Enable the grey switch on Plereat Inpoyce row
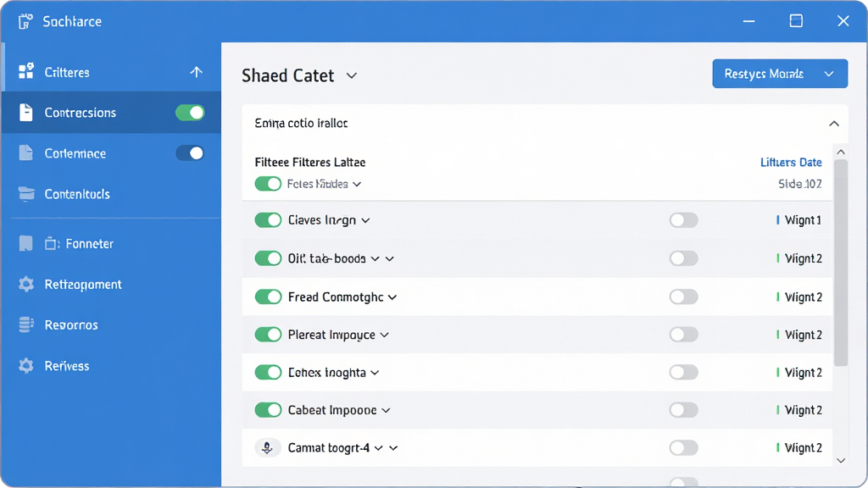 click(684, 335)
